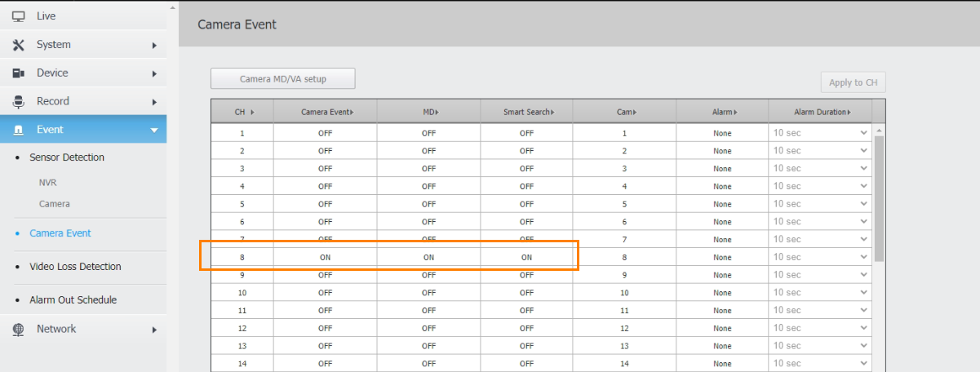Expand the Record menu arrow
Screen dimensions: 980x372
(154, 103)
